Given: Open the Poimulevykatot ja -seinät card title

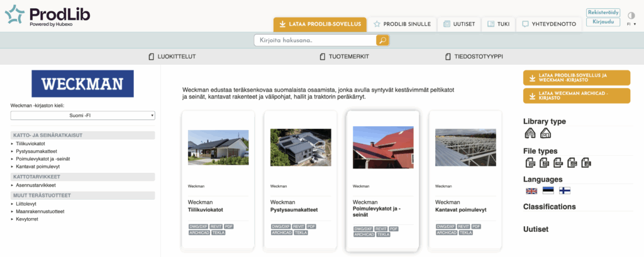Looking at the screenshot, I should [x=377, y=212].
